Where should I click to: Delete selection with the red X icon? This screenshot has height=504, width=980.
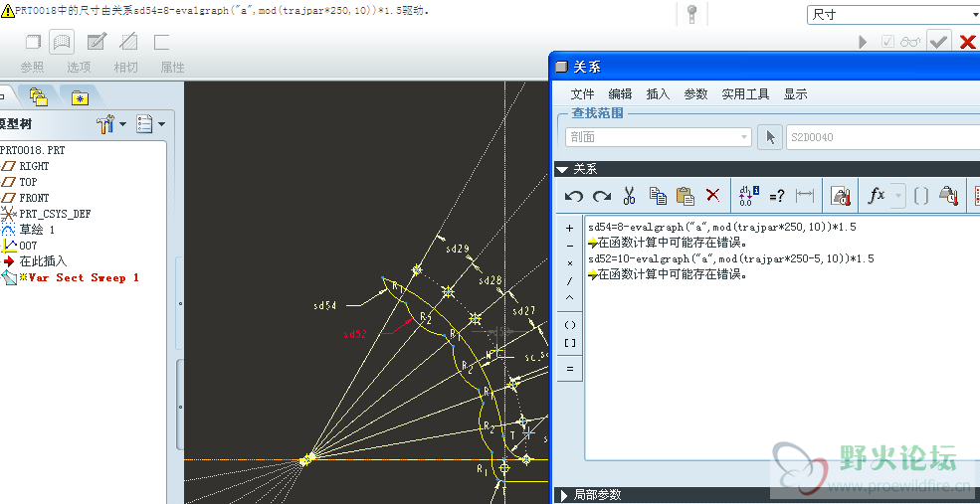pos(712,195)
